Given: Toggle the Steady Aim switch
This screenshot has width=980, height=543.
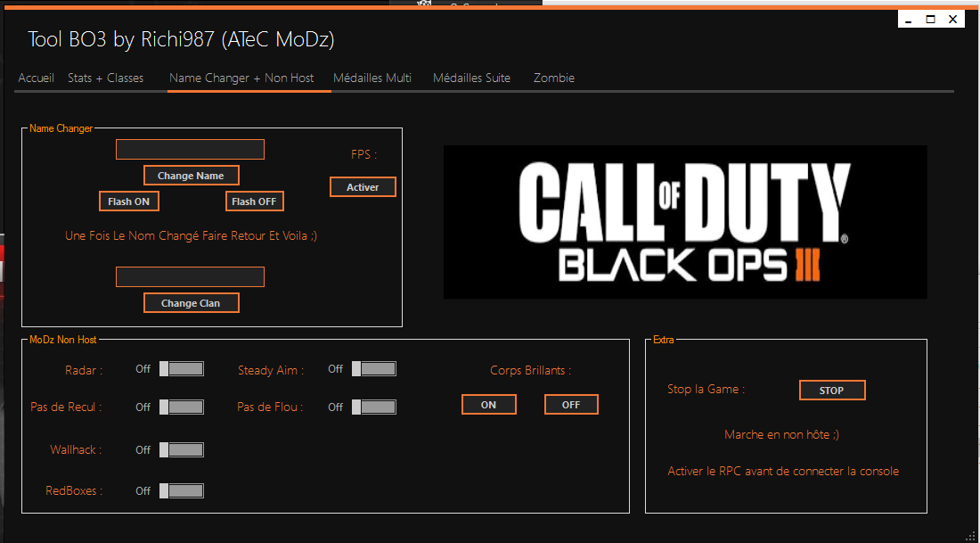Looking at the screenshot, I should coord(374,369).
